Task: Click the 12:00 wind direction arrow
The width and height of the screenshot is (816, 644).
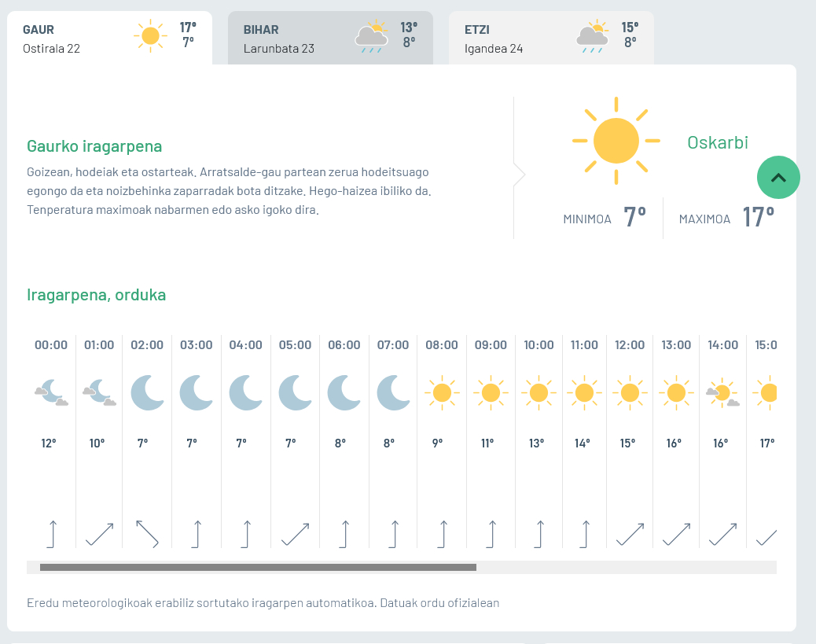Action: 630,533
